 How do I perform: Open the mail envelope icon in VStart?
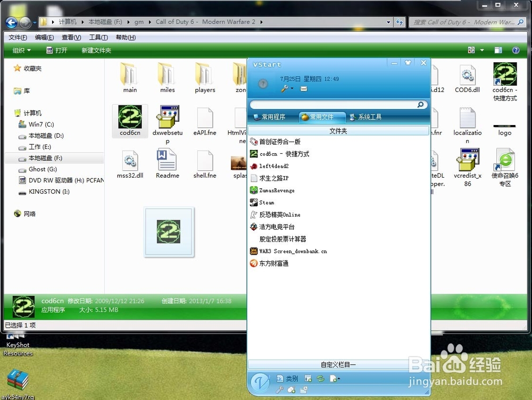pos(304,89)
